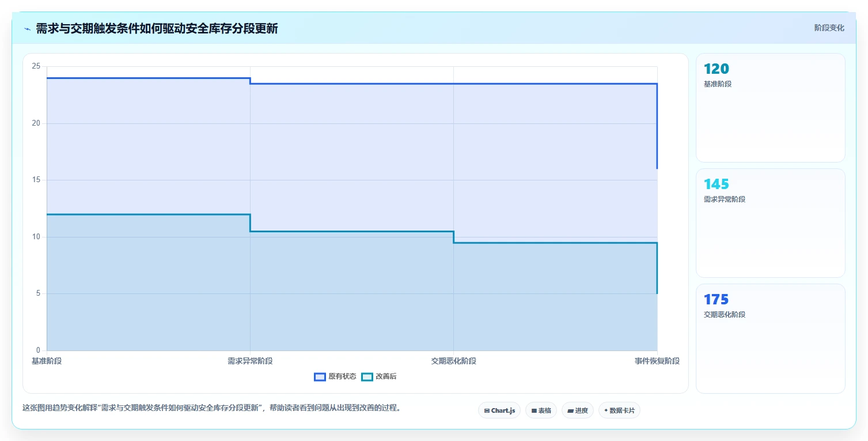This screenshot has width=868, height=441.
Task: Click the 表格 tag button
Action: [x=541, y=410]
